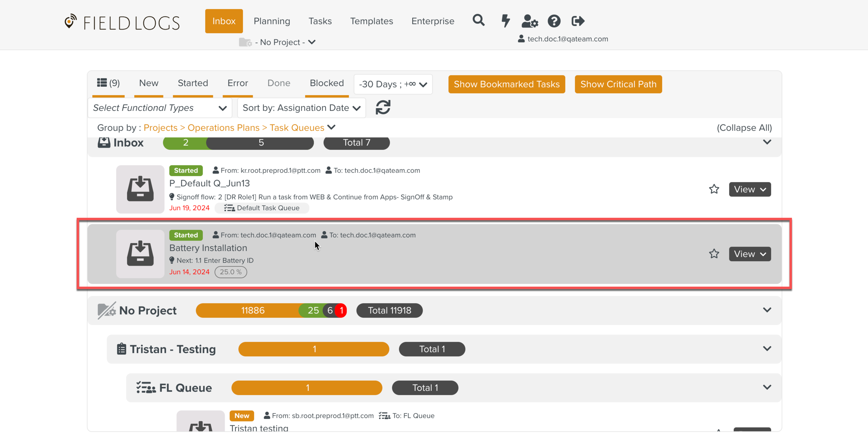Open the Planning tab

(x=272, y=21)
